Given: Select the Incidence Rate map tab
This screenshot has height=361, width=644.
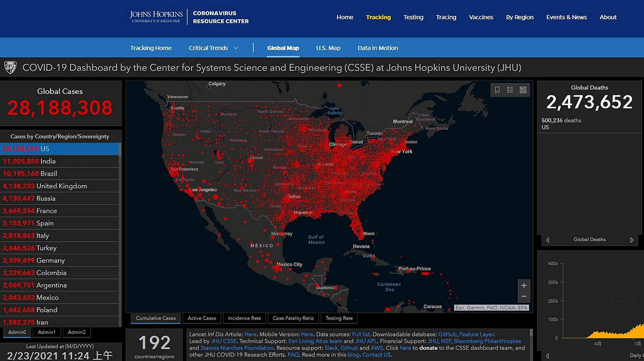Looking at the screenshot, I should tap(244, 318).
